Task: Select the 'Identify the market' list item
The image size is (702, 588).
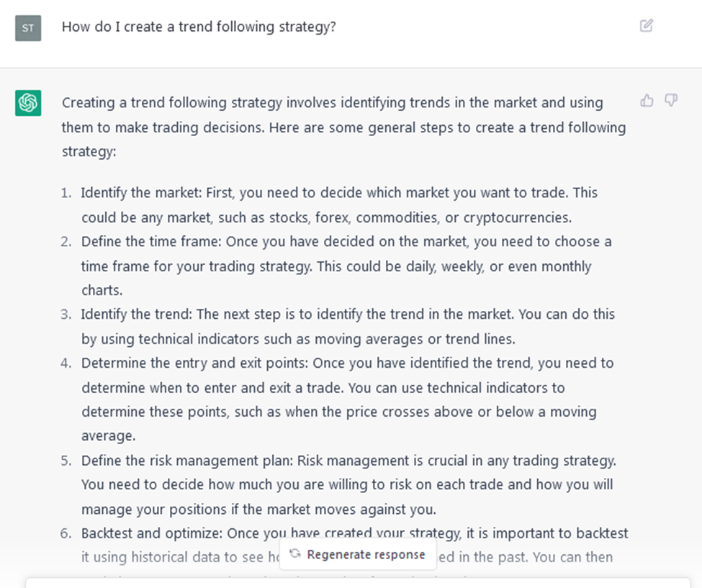Action: point(339,205)
